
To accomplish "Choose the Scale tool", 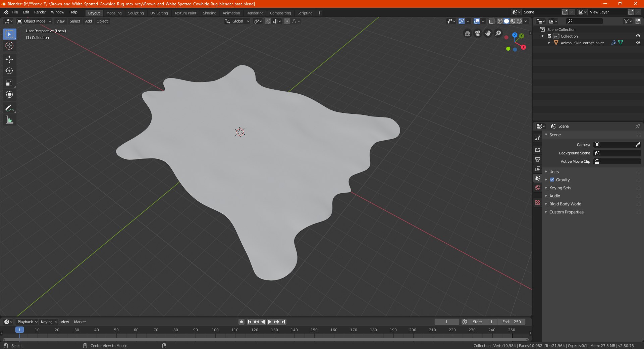I will click(x=9, y=83).
